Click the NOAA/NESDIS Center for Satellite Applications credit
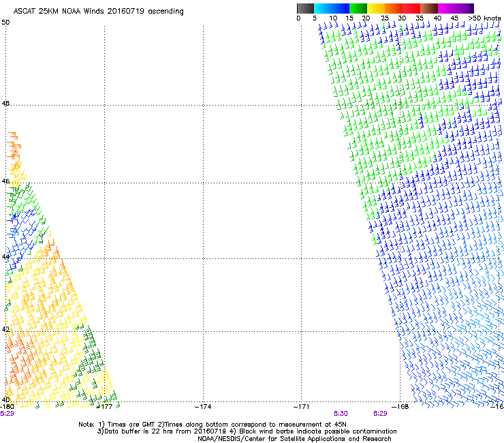The height and width of the screenshot is (443, 504). coord(294,439)
